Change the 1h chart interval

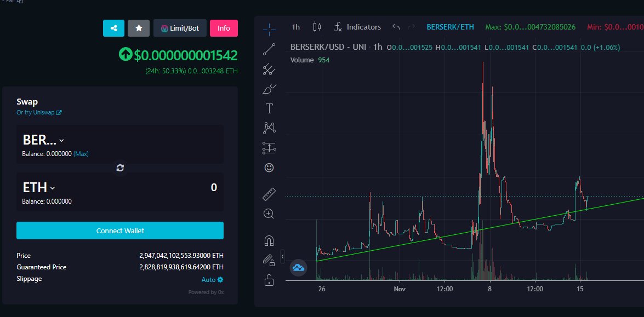pyautogui.click(x=296, y=27)
